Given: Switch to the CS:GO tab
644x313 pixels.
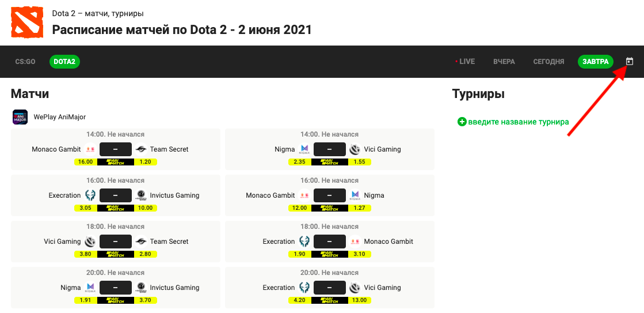Looking at the screenshot, I should [25, 62].
